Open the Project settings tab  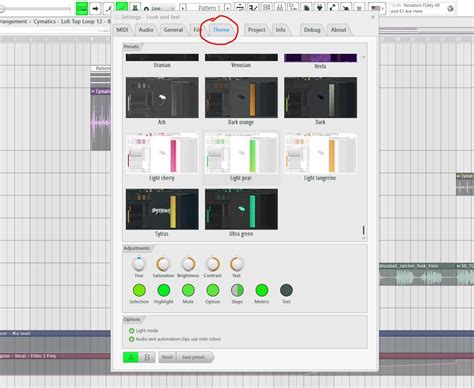click(x=257, y=30)
